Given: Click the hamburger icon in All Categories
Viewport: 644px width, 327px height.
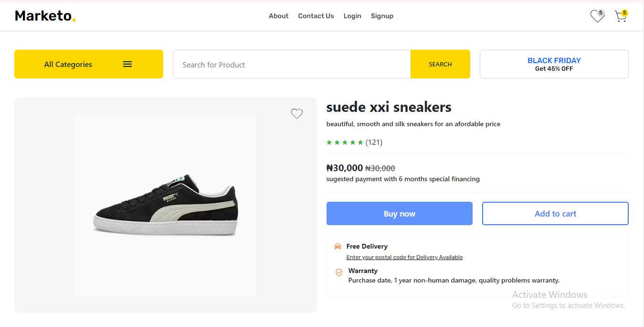Looking at the screenshot, I should [x=127, y=64].
